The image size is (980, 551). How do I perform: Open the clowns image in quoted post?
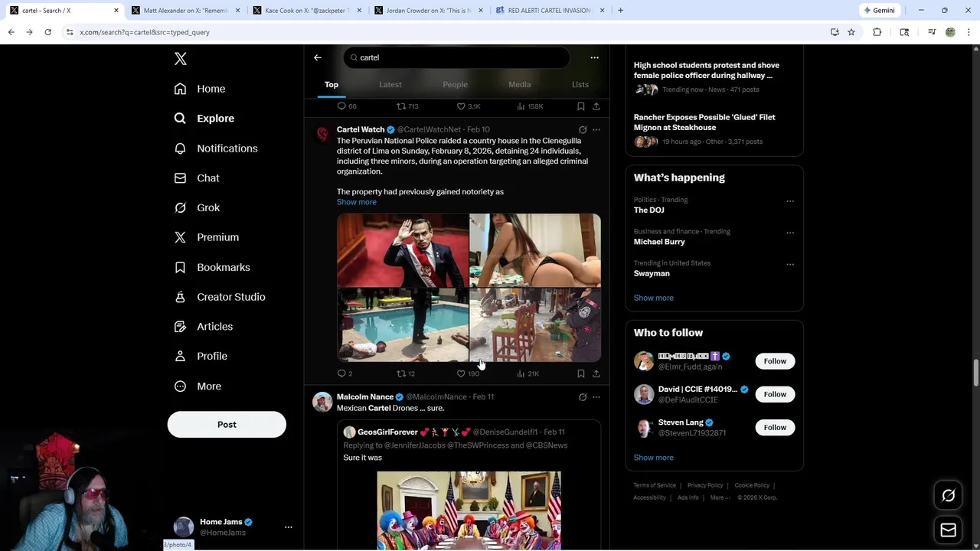469,510
